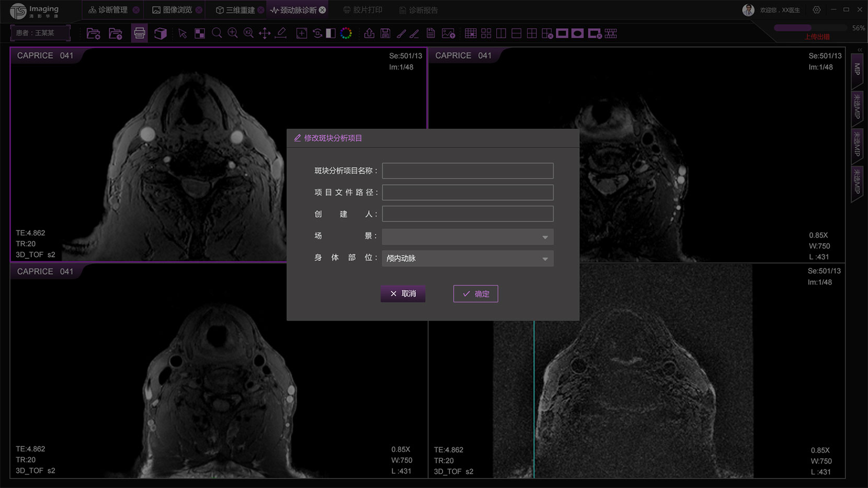Expand the 场景 dropdown
Screen dimensions: 868x488
(467, 237)
